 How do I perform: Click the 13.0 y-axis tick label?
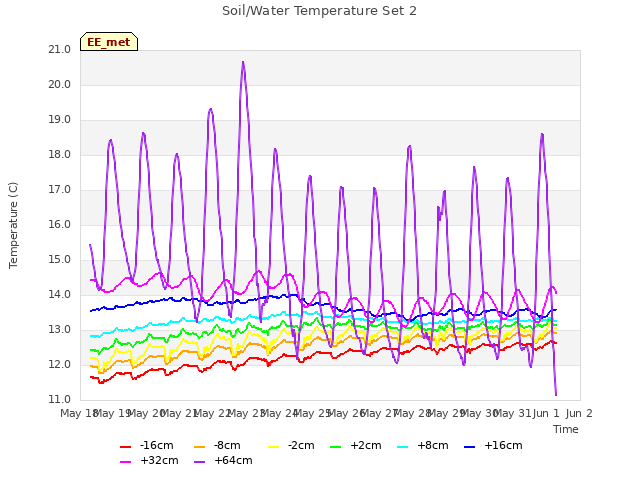(60, 330)
